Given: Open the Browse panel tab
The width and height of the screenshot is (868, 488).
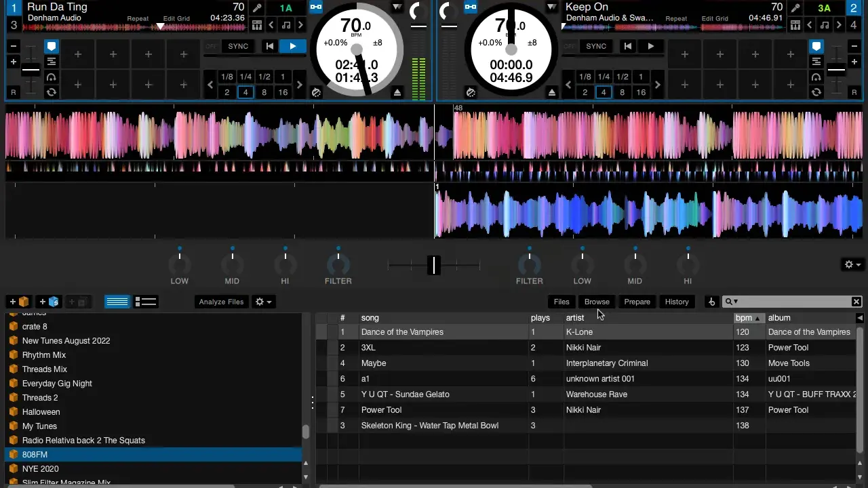Looking at the screenshot, I should coord(597,302).
